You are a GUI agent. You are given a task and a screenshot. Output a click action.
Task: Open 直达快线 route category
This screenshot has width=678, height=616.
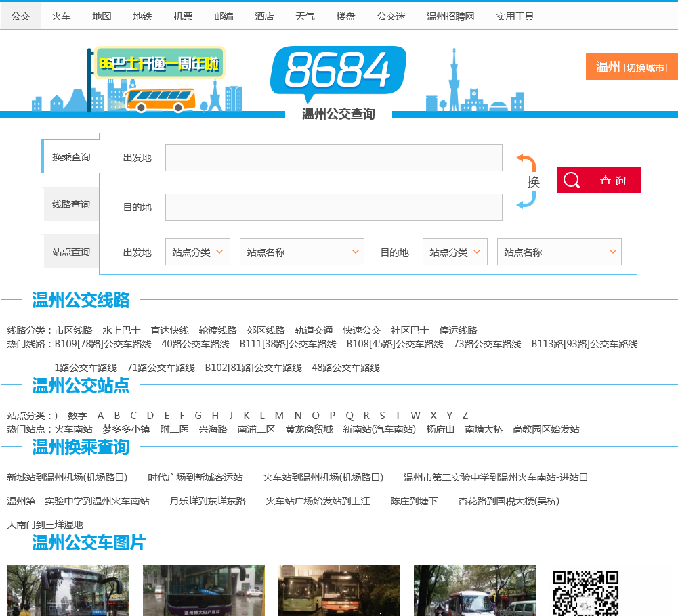(x=169, y=330)
